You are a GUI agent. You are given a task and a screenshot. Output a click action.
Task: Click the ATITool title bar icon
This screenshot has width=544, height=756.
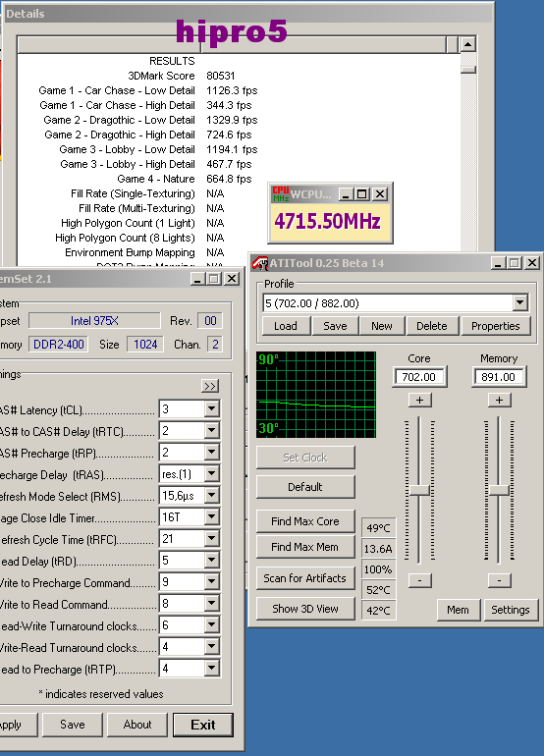(x=260, y=263)
